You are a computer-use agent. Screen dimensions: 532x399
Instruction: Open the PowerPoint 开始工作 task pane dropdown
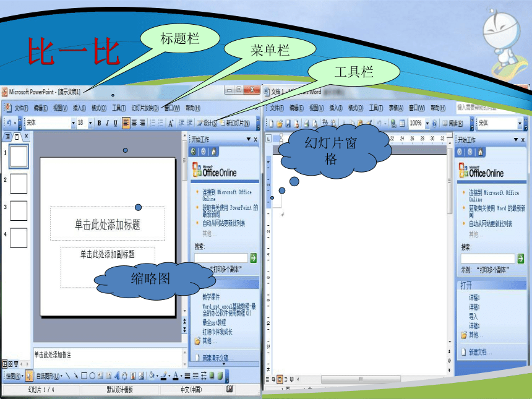[248, 139]
